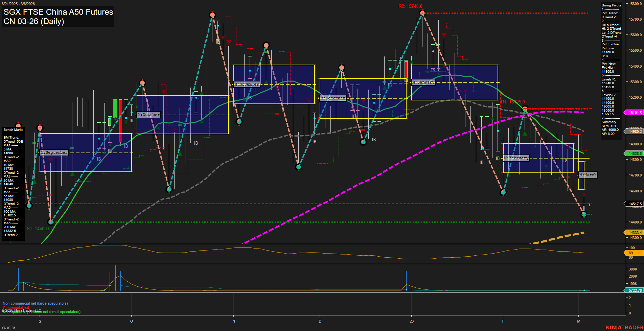
Task: Select the red swing-high marker at R2 15740.0
Action: [x=422, y=13]
